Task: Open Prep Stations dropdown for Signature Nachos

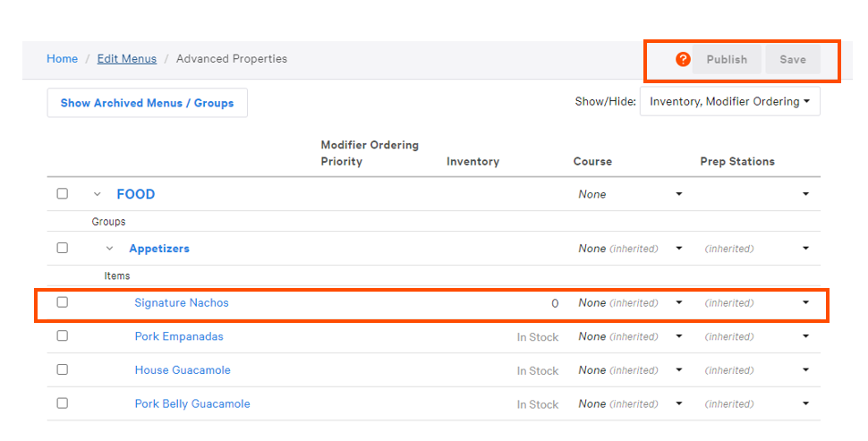Action: pyautogui.click(x=805, y=302)
